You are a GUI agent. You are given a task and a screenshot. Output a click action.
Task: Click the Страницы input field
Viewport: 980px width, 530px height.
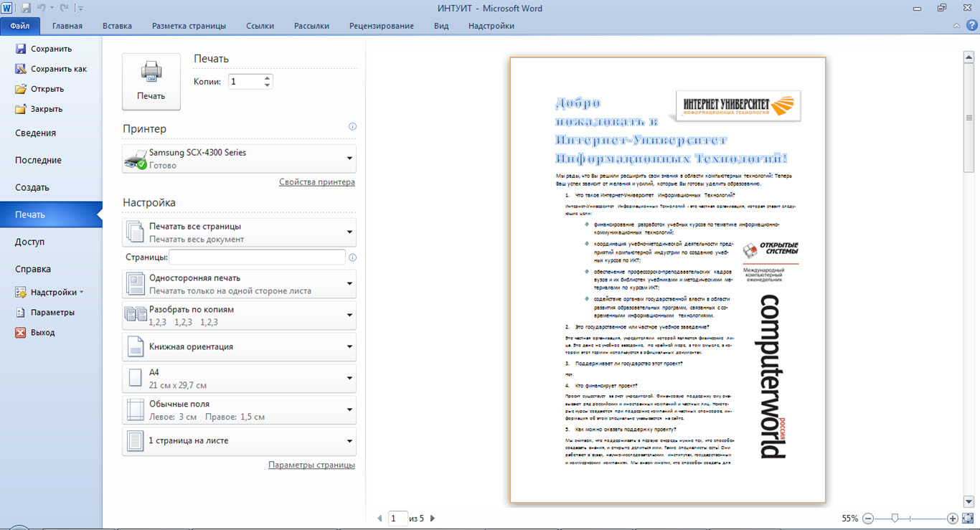coord(257,257)
